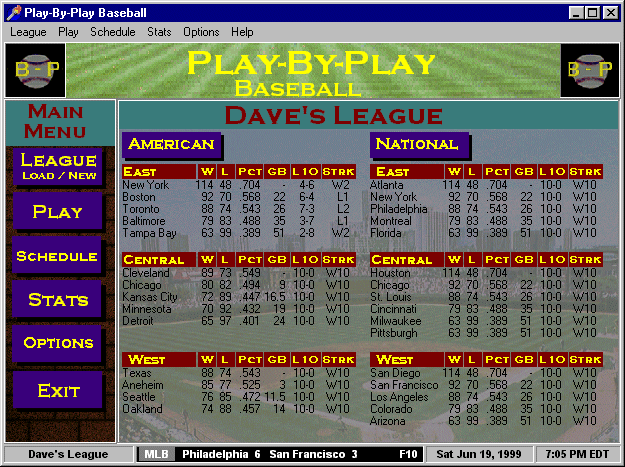Select Toronto in the standings
The height and width of the screenshot is (467, 625).
click(x=141, y=209)
